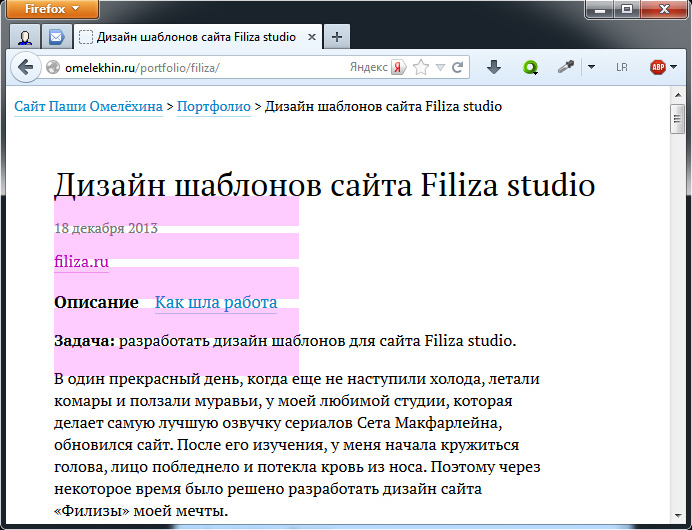Select the Filiza studio design tab
The height and width of the screenshot is (530, 692).
[186, 37]
